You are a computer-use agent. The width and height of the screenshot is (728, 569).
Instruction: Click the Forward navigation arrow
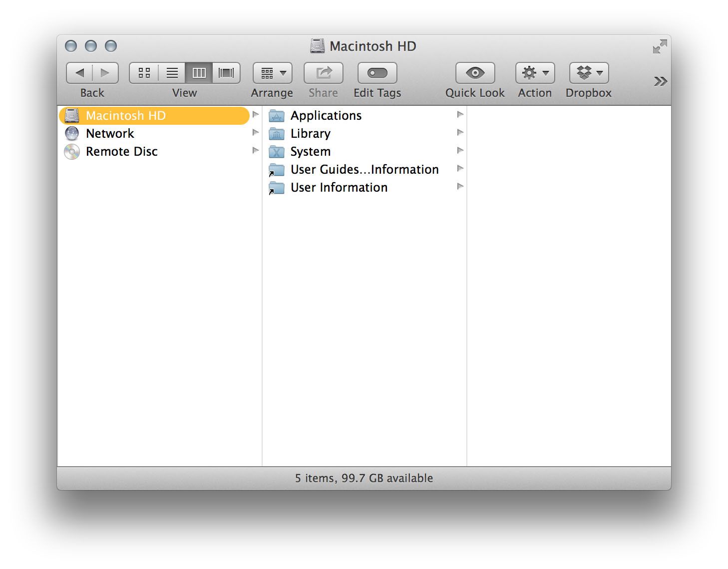105,73
